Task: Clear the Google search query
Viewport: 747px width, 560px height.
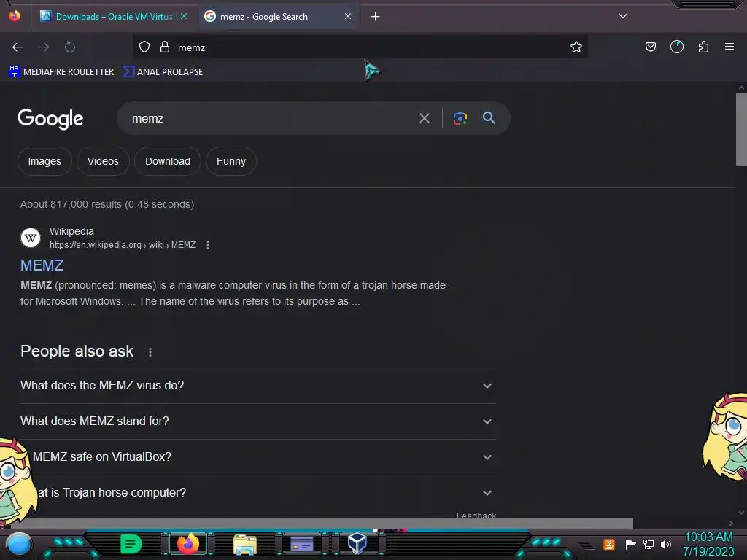Action: (x=425, y=118)
